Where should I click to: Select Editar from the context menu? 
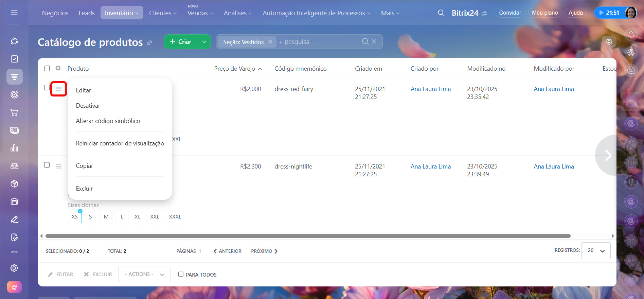click(x=84, y=90)
